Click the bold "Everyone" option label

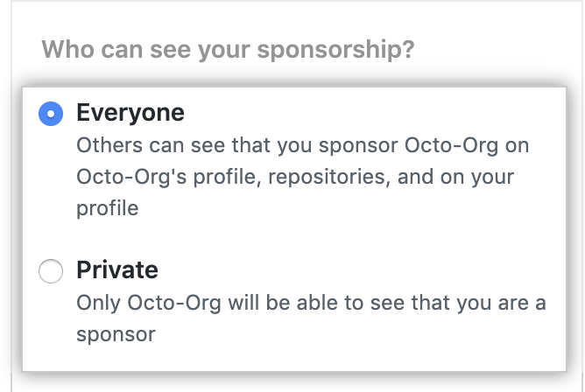(130, 113)
